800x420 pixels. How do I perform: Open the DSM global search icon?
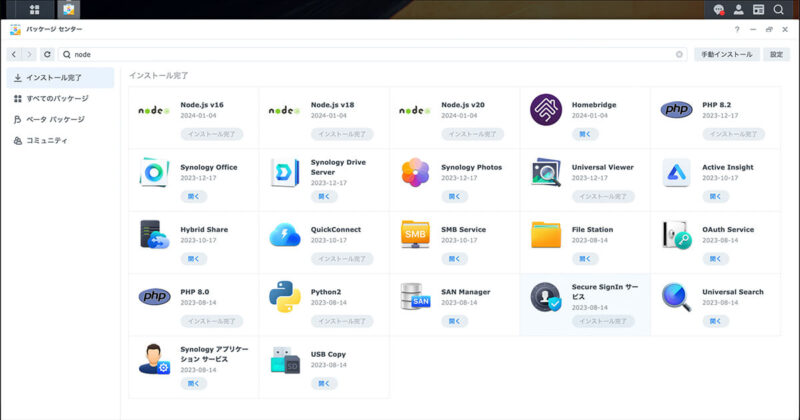[778, 9]
